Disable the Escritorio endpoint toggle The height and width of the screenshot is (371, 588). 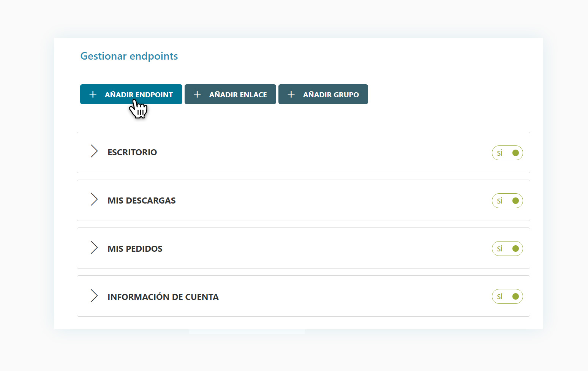(507, 153)
